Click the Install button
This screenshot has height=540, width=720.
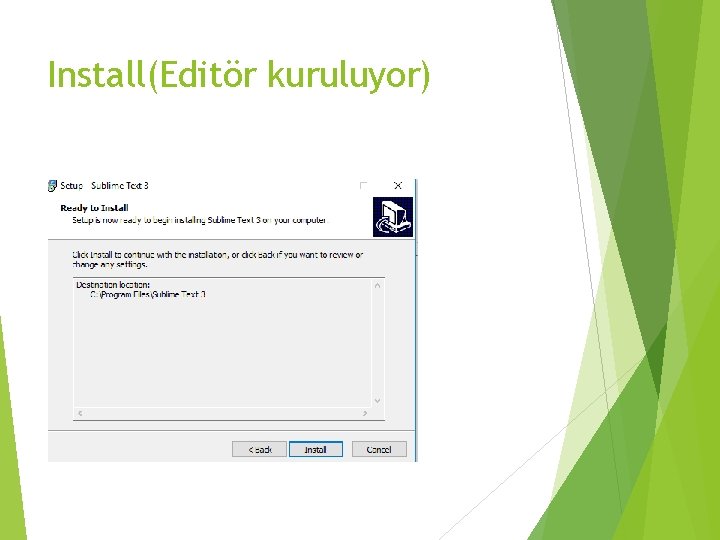coord(316,449)
